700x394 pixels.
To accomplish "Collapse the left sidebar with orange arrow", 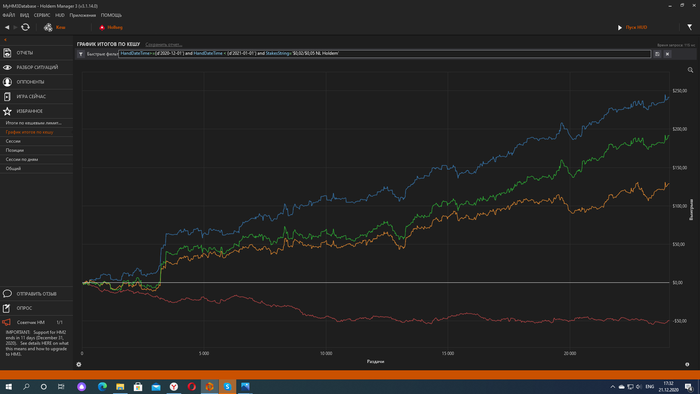I will tap(5, 40).
